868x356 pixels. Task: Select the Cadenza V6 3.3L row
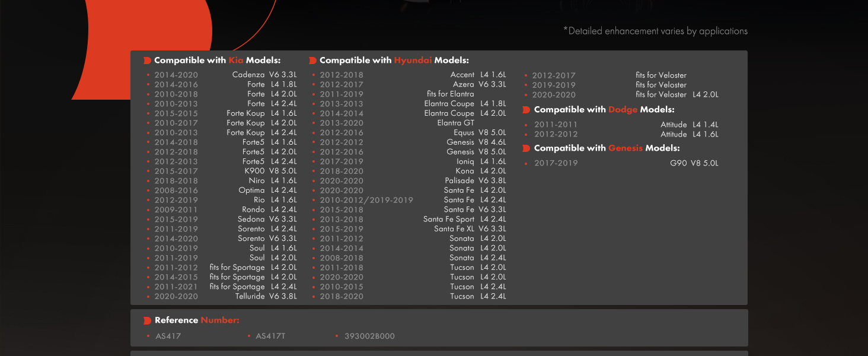(x=222, y=75)
